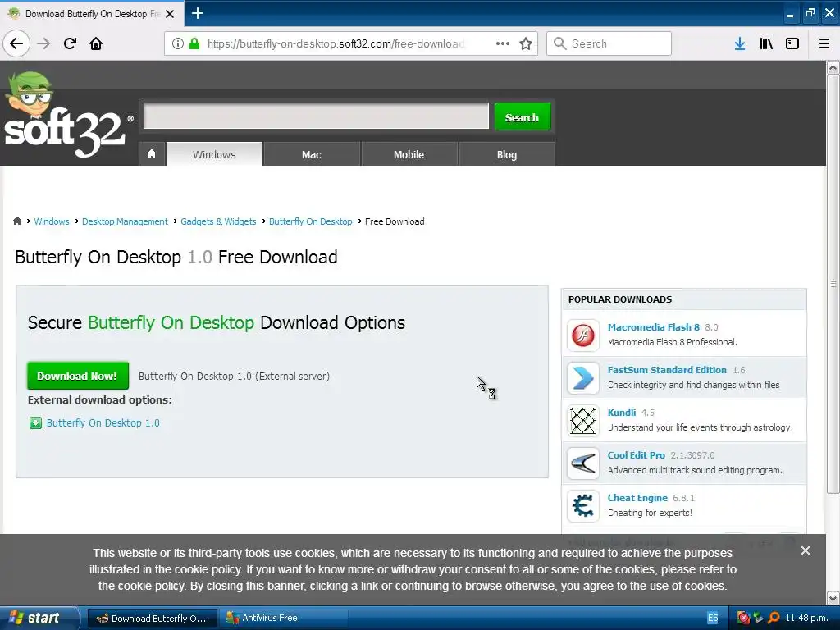The width and height of the screenshot is (840, 630).
Task: Click the ES language indicator
Action: click(x=713, y=619)
